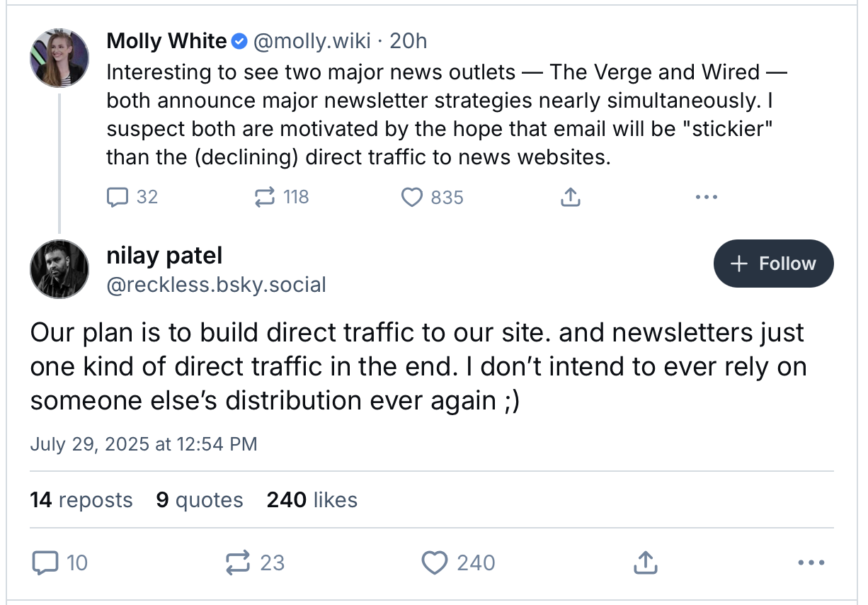
Task: Open more options on Molly White's post
Action: 706,197
